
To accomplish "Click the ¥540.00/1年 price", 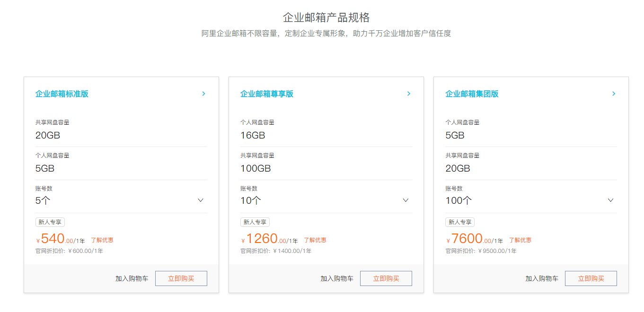I will click(61, 239).
